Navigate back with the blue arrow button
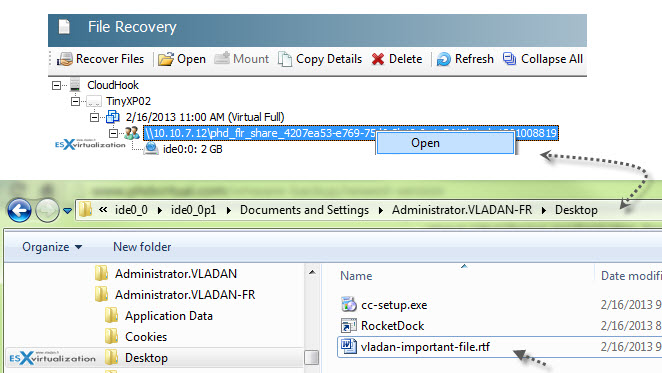The width and height of the screenshot is (662, 373). [19, 210]
